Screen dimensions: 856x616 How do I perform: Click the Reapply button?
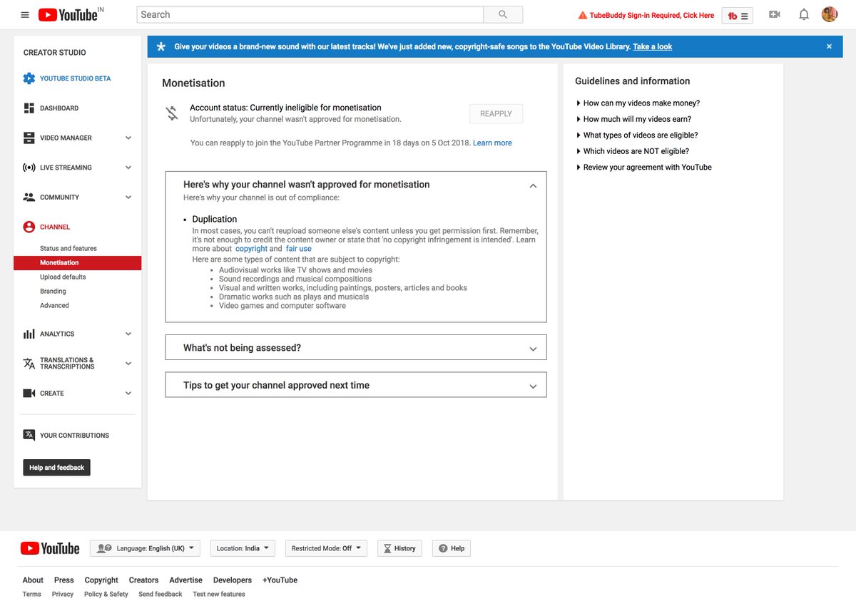point(496,114)
